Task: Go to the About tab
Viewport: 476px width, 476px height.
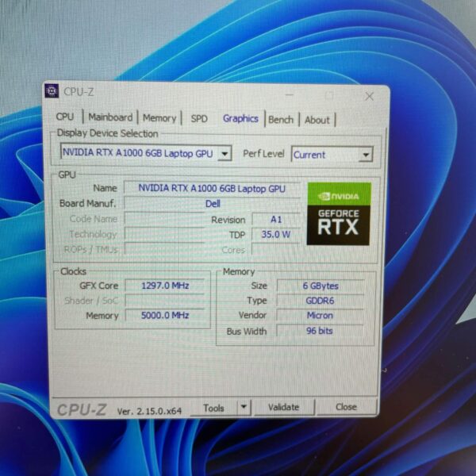Action: (317, 121)
